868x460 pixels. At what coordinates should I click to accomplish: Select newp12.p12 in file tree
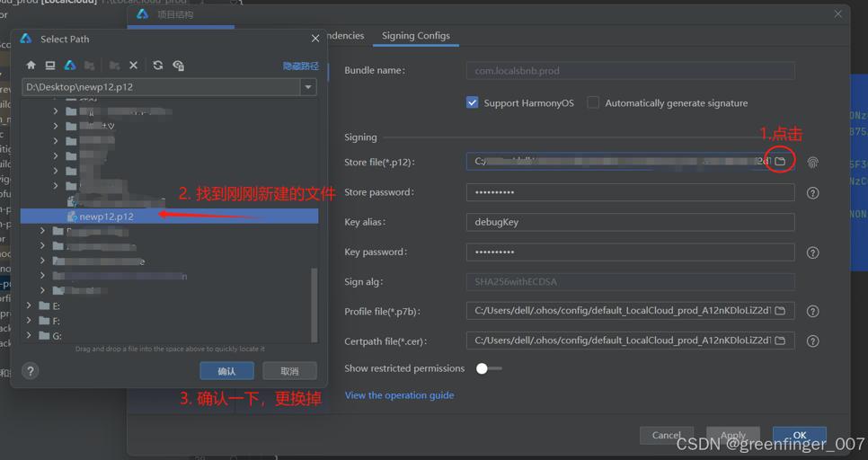point(170,217)
